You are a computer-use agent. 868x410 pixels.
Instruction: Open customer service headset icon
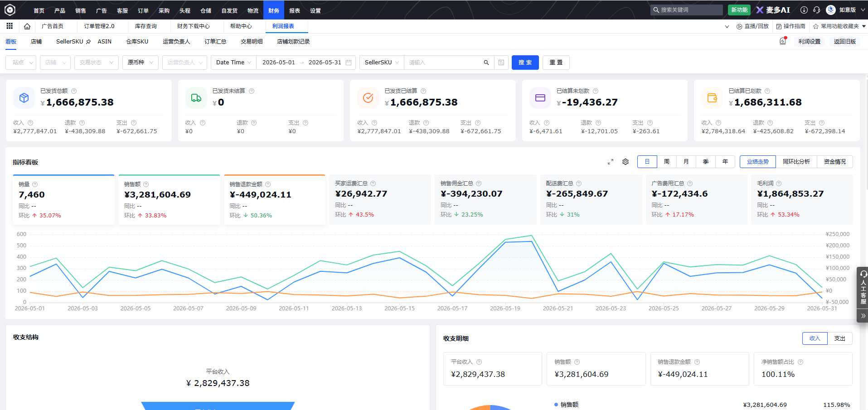(817, 10)
